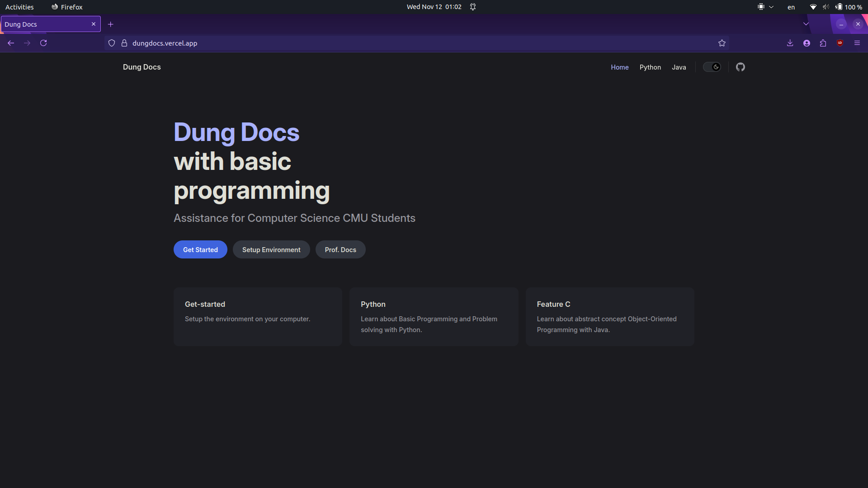The width and height of the screenshot is (868, 488).
Task: Toggle the dark mode switch
Action: pos(712,67)
